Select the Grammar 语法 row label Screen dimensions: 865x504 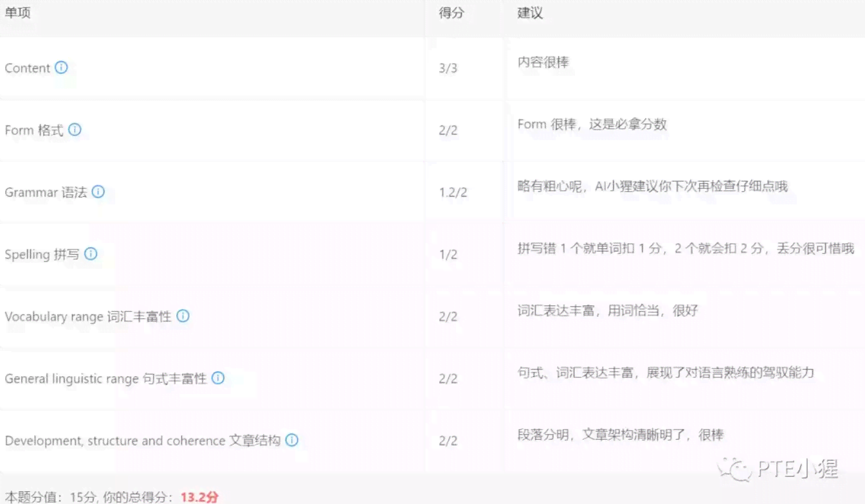coord(46,192)
